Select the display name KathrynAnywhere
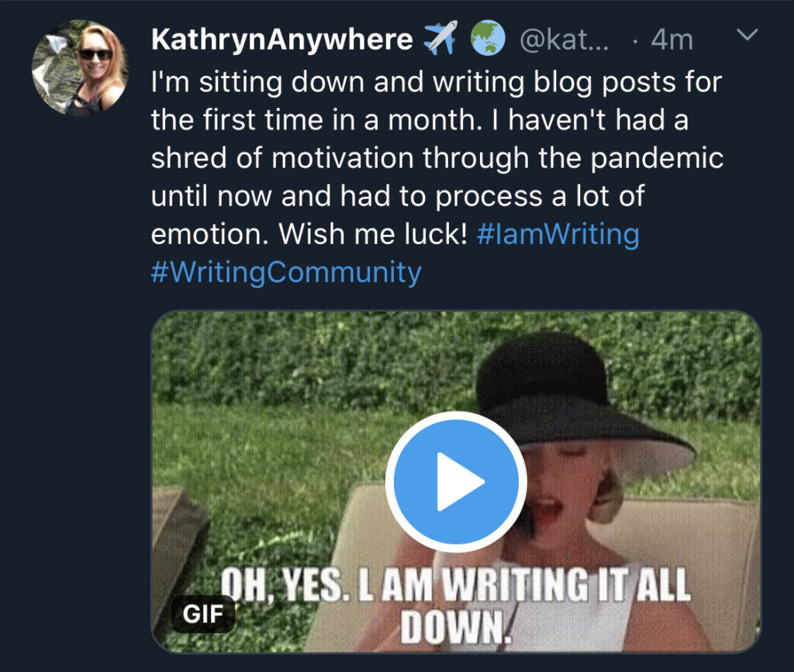Viewport: 794px width, 672px height. [x=281, y=38]
